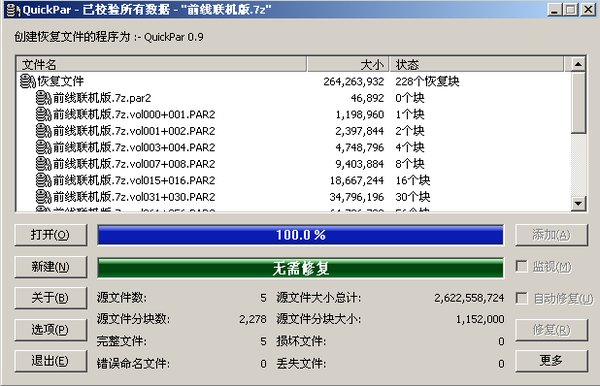
Task: Click status text 16个块
Action: point(412,180)
